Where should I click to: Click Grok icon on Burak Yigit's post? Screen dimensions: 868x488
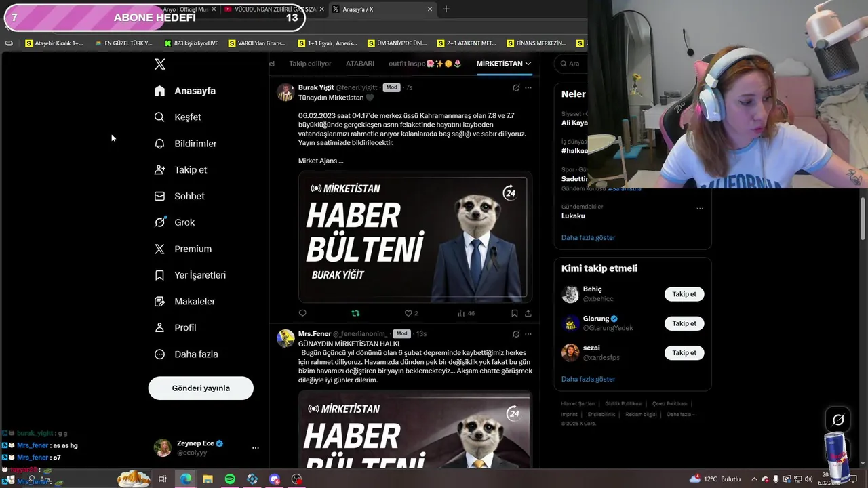(516, 87)
